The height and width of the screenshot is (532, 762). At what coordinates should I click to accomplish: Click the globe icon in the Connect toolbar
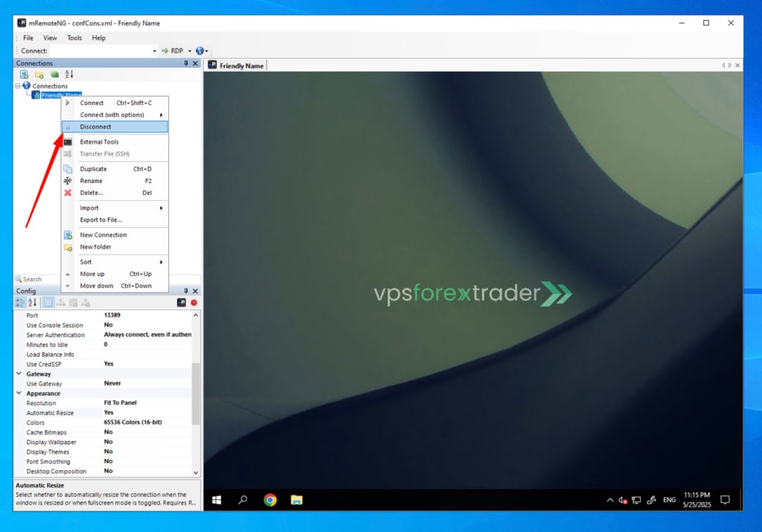(x=199, y=51)
